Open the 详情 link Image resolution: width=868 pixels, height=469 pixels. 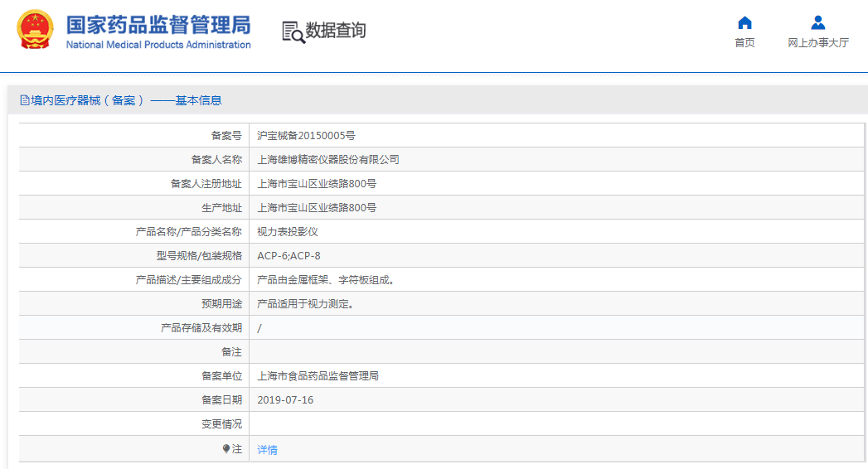click(268, 450)
